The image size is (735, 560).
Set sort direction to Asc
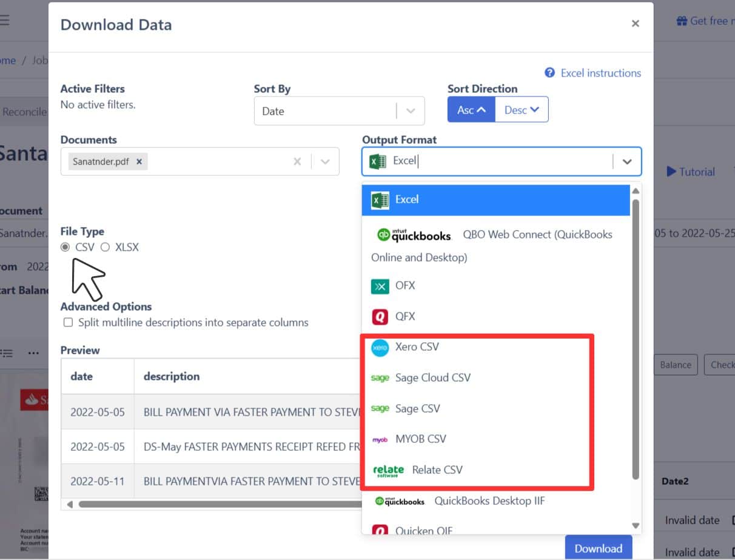pyautogui.click(x=471, y=110)
